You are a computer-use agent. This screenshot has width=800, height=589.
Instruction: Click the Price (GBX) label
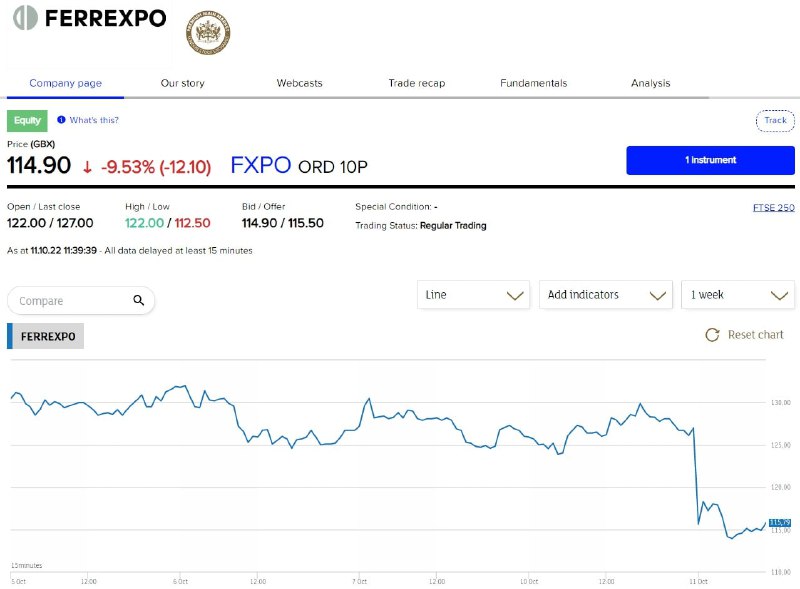click(x=31, y=144)
